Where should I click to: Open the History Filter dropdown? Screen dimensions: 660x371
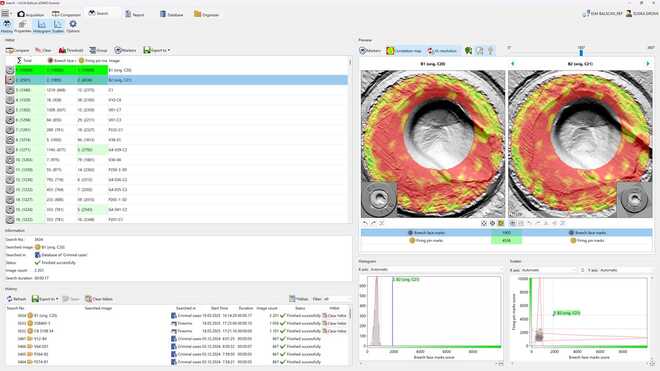tap(338, 299)
